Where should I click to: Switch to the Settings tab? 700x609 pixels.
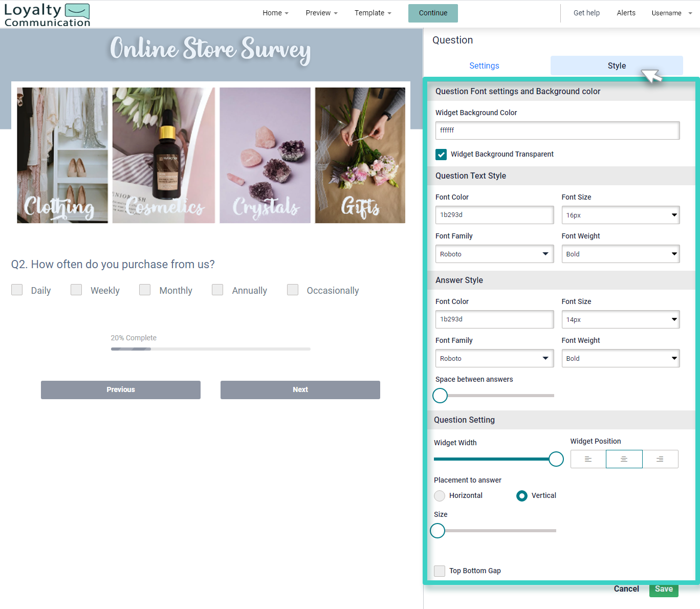[x=484, y=66]
